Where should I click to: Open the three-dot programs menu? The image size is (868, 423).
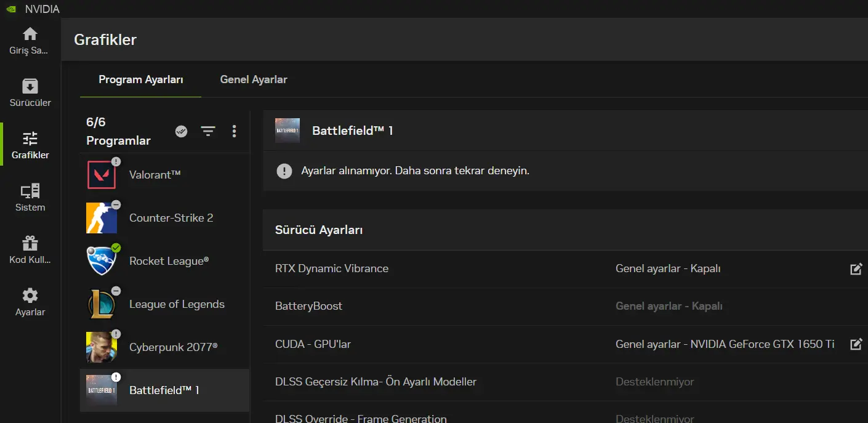pyautogui.click(x=234, y=131)
